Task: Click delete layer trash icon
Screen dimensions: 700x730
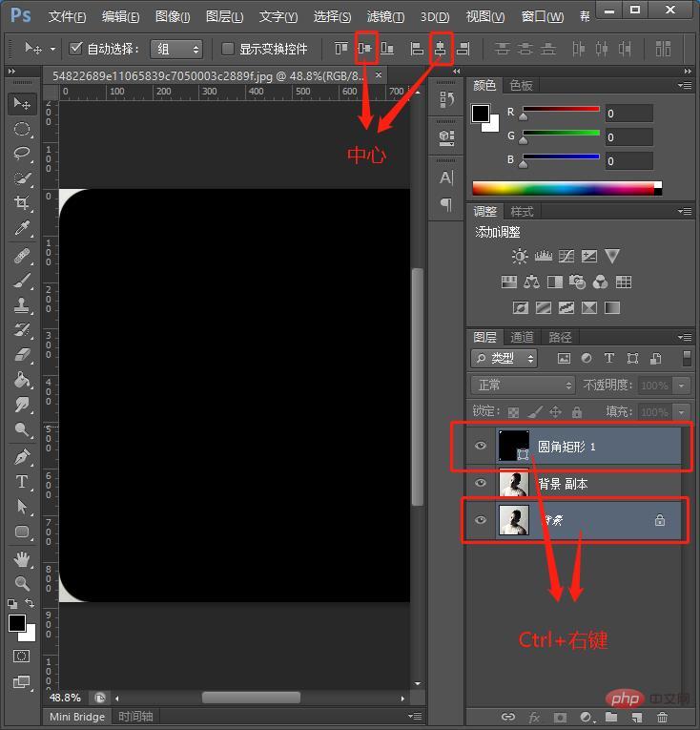Action: [x=662, y=717]
